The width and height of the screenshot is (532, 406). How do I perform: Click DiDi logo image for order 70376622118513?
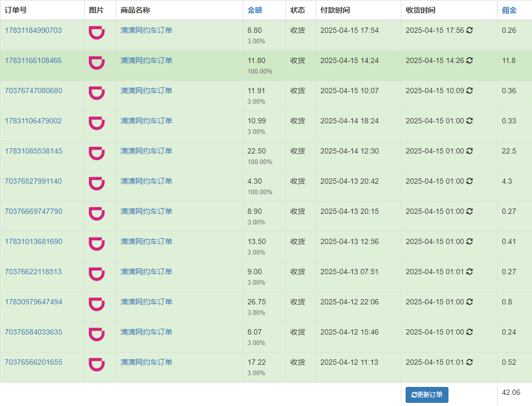[97, 274]
